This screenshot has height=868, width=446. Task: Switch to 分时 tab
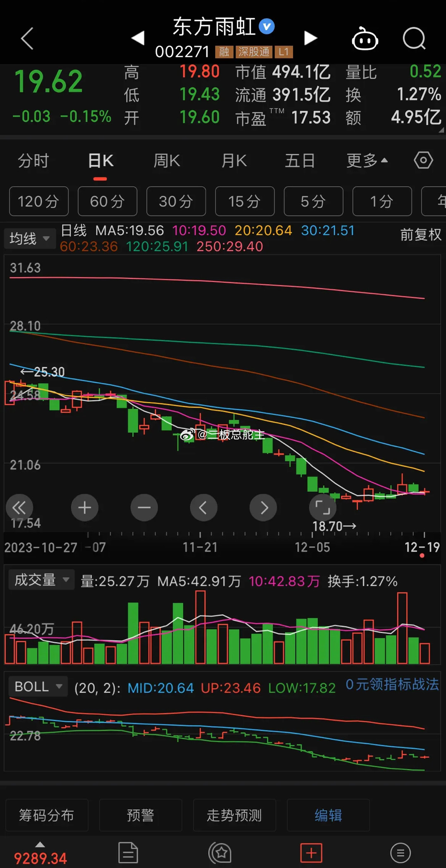(x=33, y=161)
